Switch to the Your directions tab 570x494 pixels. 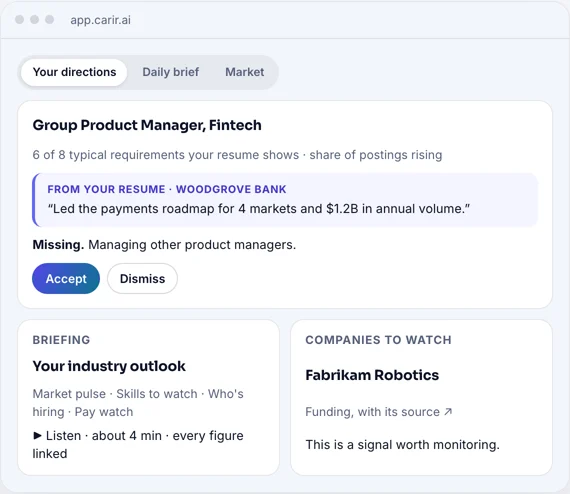pos(74,72)
